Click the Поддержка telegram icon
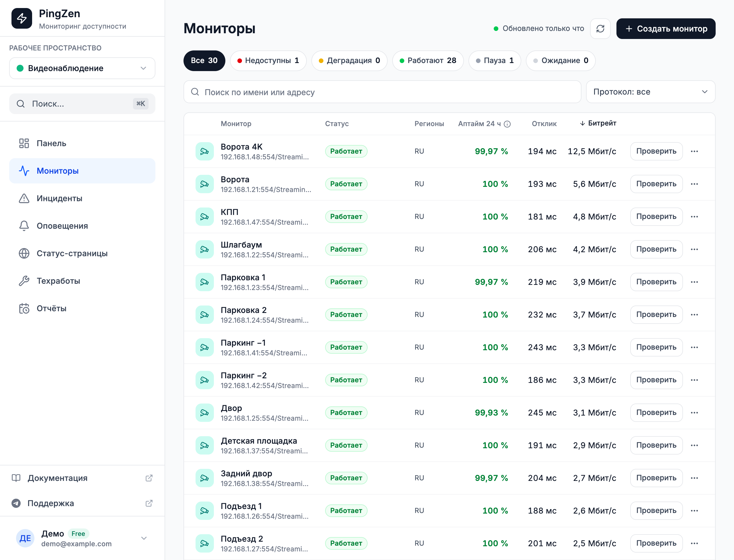The height and width of the screenshot is (560, 734). coord(16,503)
